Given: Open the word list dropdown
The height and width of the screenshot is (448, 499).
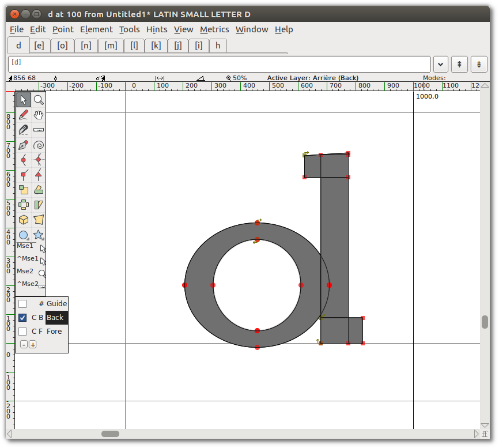Looking at the screenshot, I should point(440,64).
